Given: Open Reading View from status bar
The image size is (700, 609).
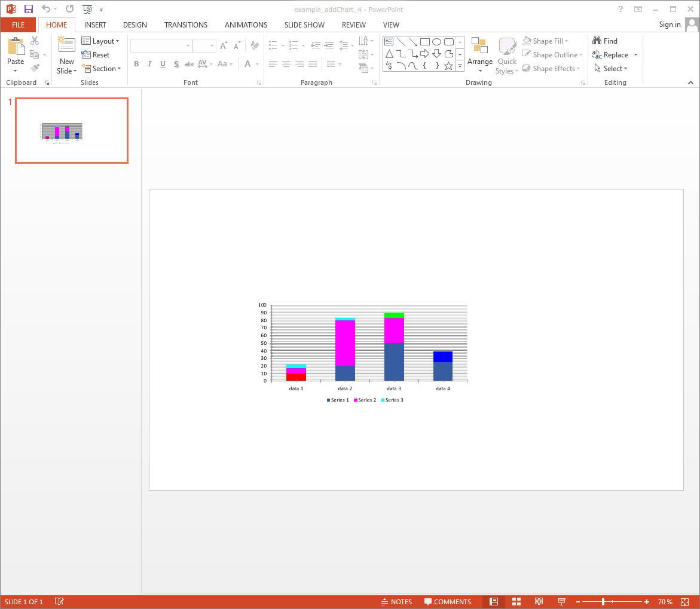Looking at the screenshot, I should pos(539,602).
